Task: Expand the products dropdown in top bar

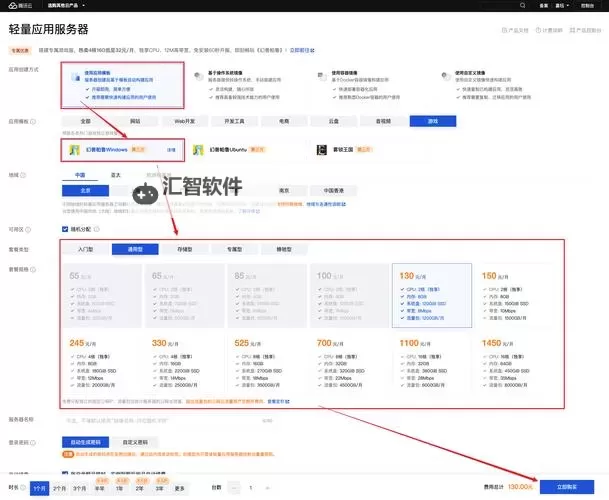Action: 66,5
